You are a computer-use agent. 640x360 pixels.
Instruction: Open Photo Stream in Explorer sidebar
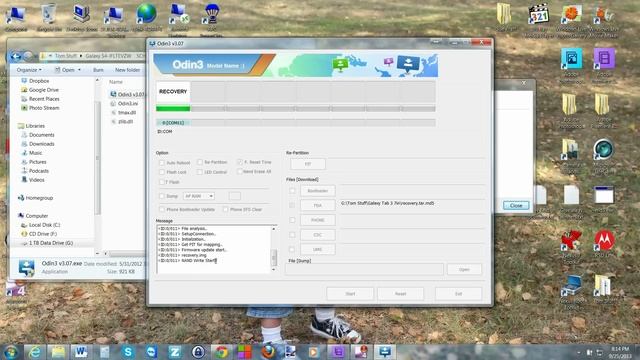[x=44, y=108]
